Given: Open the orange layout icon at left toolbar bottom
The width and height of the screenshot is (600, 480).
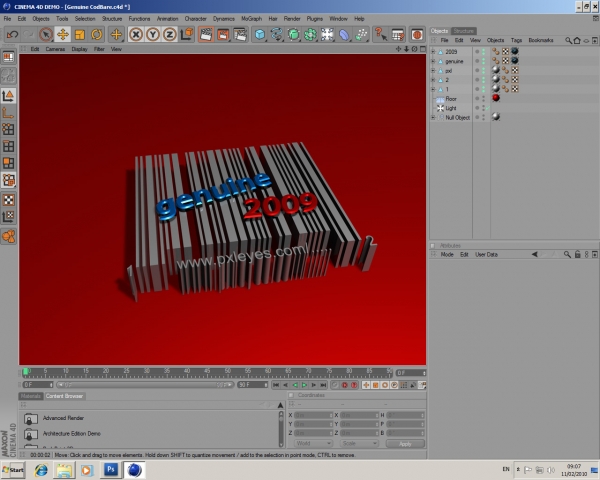Looking at the screenshot, I should click(x=8, y=236).
